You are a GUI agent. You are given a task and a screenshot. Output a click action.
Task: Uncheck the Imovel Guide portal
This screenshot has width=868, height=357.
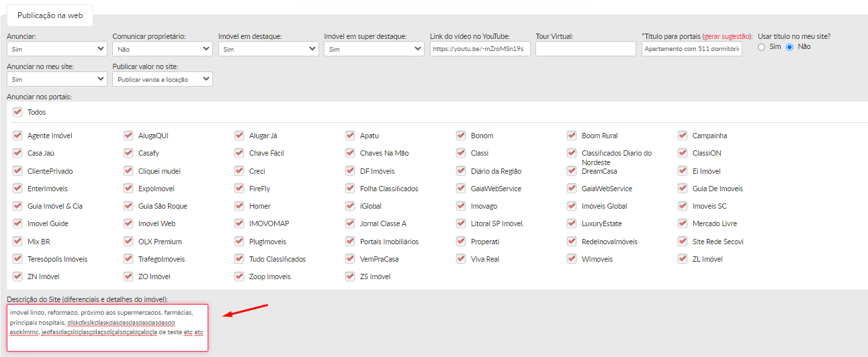click(x=17, y=223)
